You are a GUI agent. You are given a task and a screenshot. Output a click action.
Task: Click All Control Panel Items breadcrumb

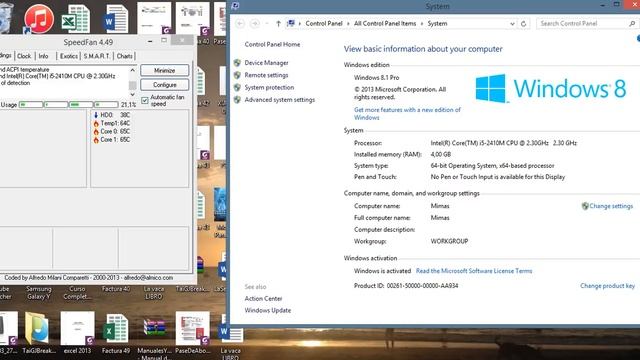click(x=385, y=24)
